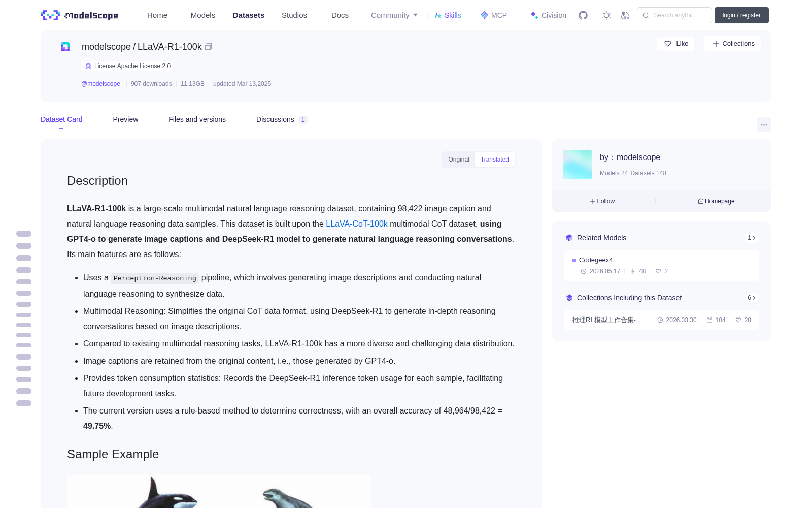This screenshot has height=508, width=812.
Task: Click the heart icon on Like
Action: [668, 44]
